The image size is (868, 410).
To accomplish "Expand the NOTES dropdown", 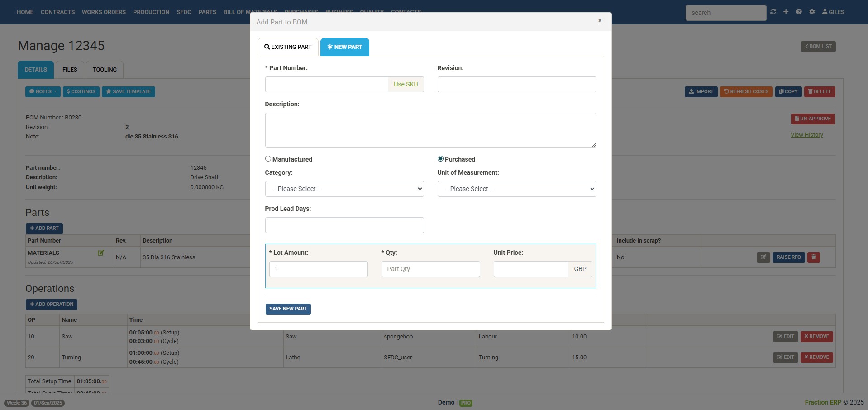I will tap(43, 91).
